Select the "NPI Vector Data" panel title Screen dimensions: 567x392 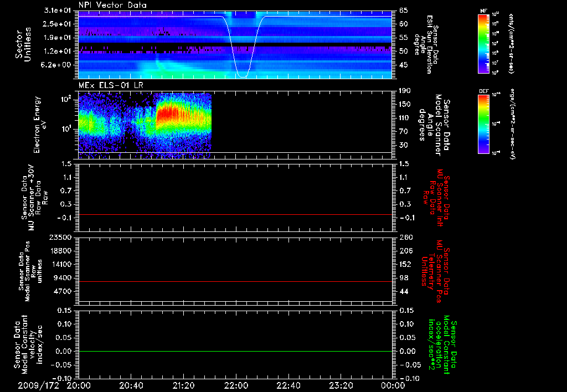pos(113,5)
